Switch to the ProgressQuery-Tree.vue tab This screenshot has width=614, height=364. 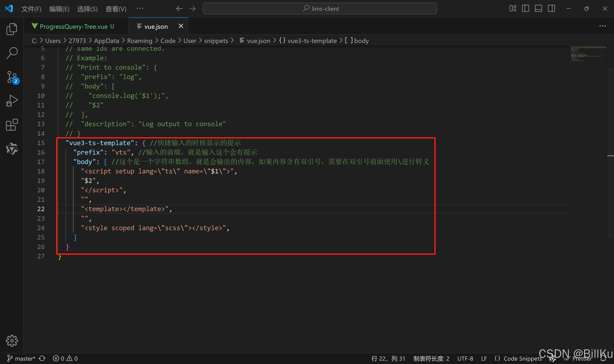click(73, 27)
